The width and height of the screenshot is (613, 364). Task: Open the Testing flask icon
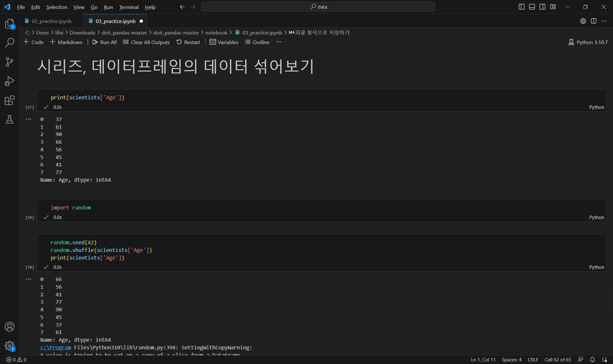point(10,119)
